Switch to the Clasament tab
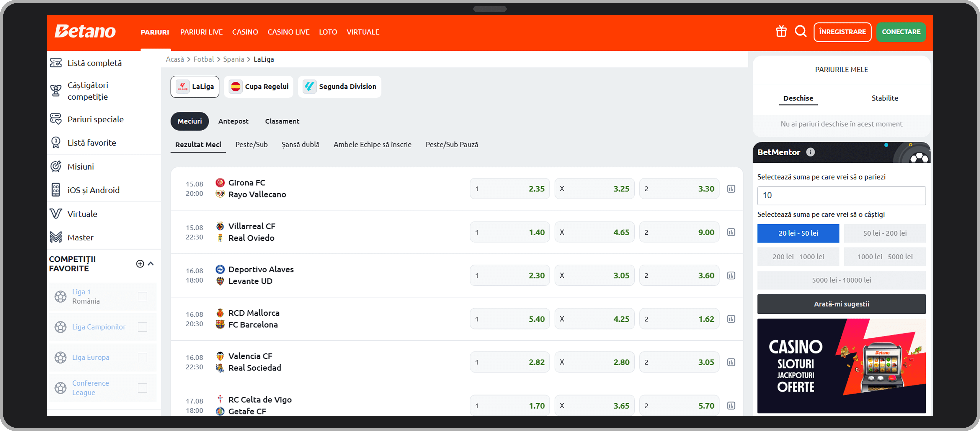 tap(282, 121)
